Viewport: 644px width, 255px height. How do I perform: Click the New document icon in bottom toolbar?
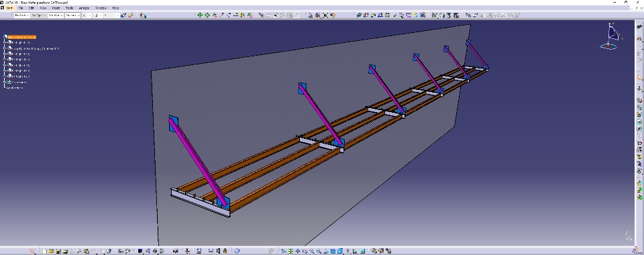pyautogui.click(x=44, y=251)
